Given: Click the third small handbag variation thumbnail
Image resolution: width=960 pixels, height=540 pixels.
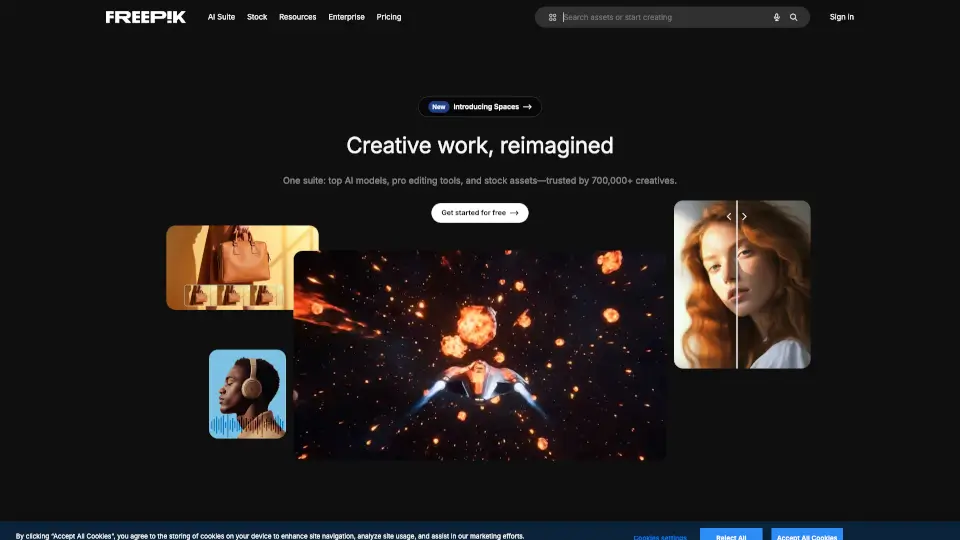Looking at the screenshot, I should (x=265, y=295).
